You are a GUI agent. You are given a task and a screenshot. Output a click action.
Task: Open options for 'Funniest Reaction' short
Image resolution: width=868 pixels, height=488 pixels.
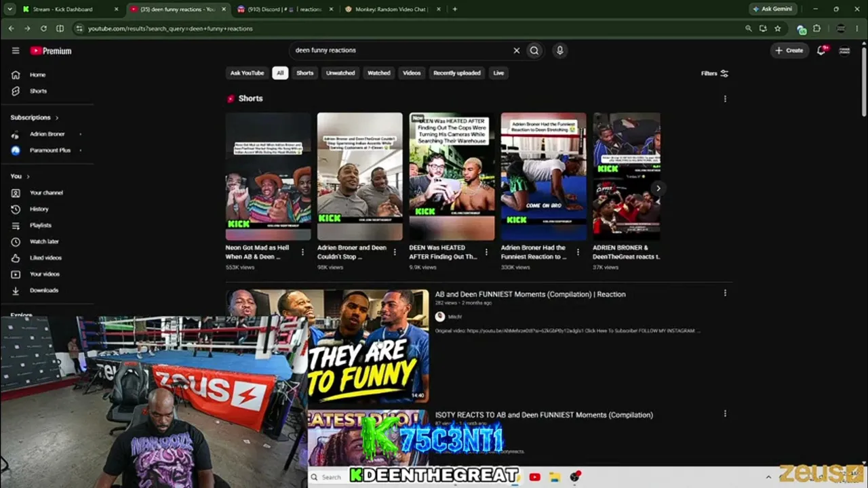[578, 252]
